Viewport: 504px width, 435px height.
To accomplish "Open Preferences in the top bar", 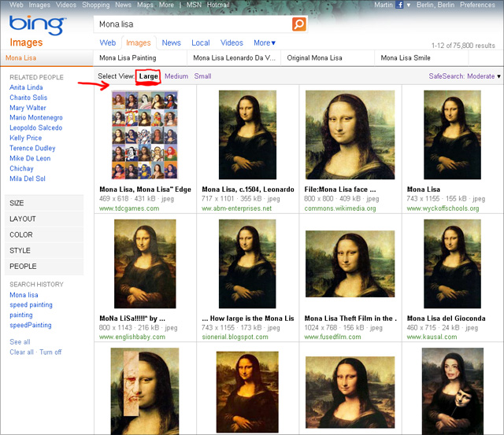I will 477,5.
